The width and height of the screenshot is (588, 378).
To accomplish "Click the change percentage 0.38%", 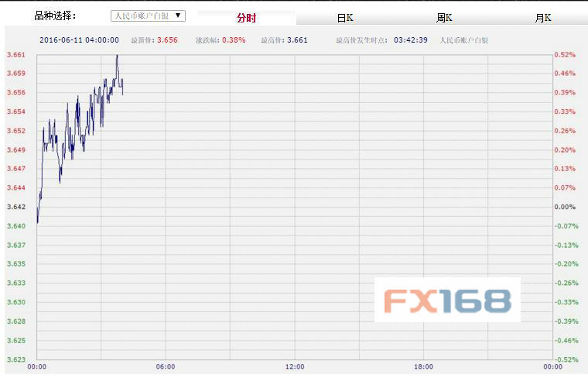I will pyautogui.click(x=234, y=40).
